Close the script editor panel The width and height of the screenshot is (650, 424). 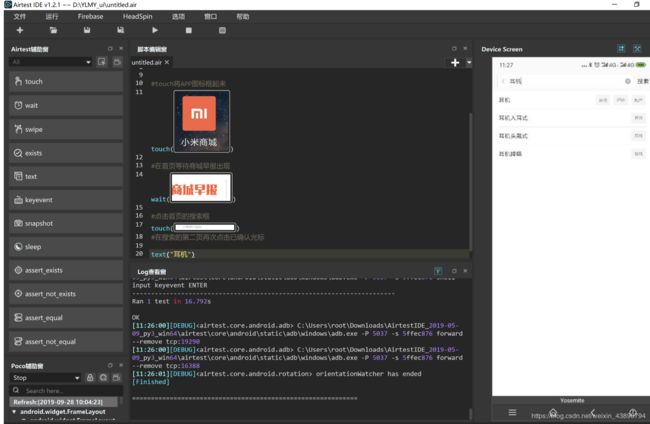(465, 48)
